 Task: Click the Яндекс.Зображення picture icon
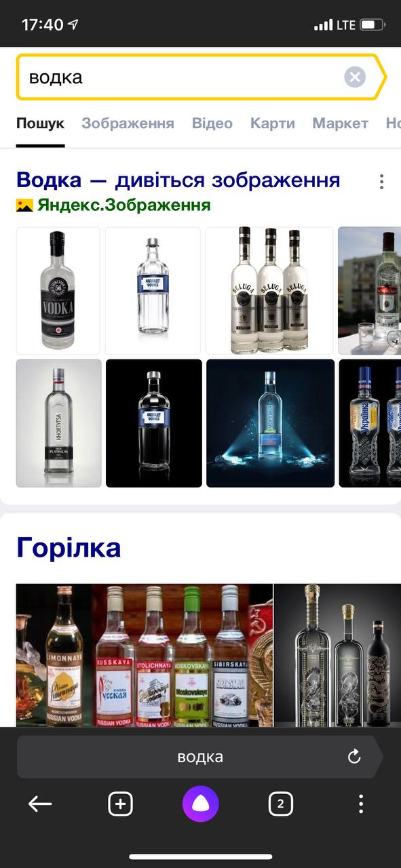[24, 205]
